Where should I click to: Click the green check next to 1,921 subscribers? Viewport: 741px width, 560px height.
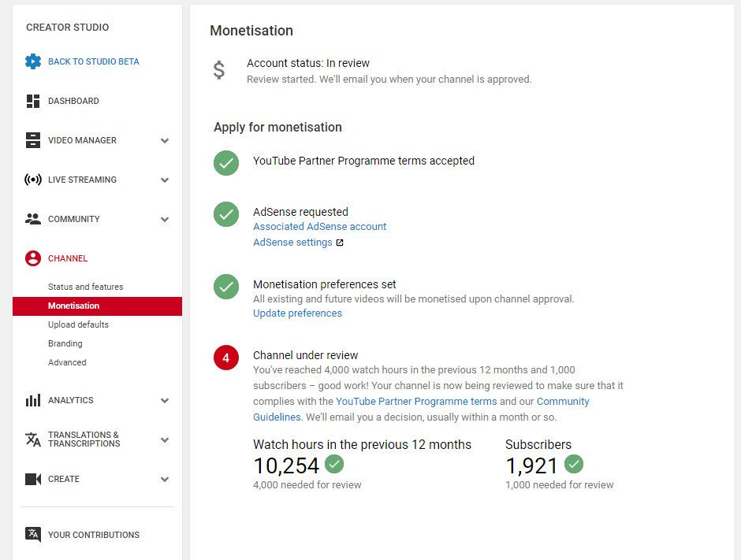tap(574, 464)
